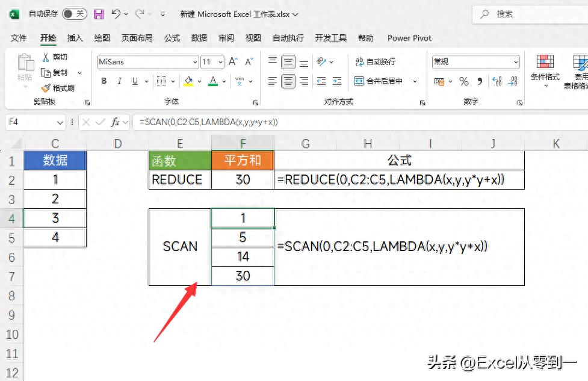Viewport: 588px width, 381px height.
Task: Open the font size dropdown
Action: (x=220, y=62)
